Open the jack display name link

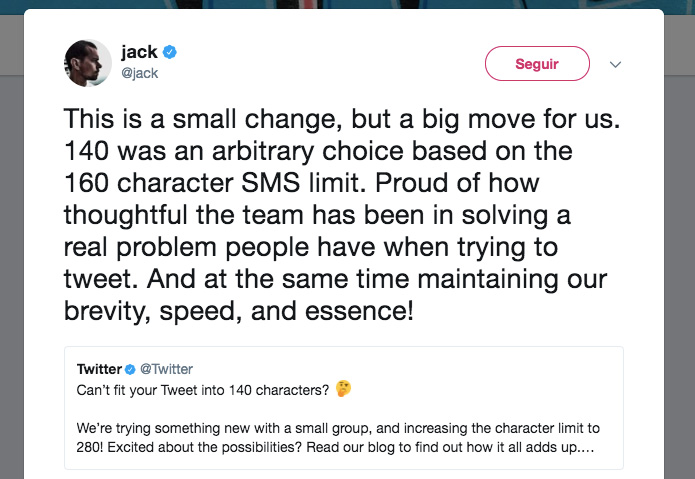tap(140, 52)
